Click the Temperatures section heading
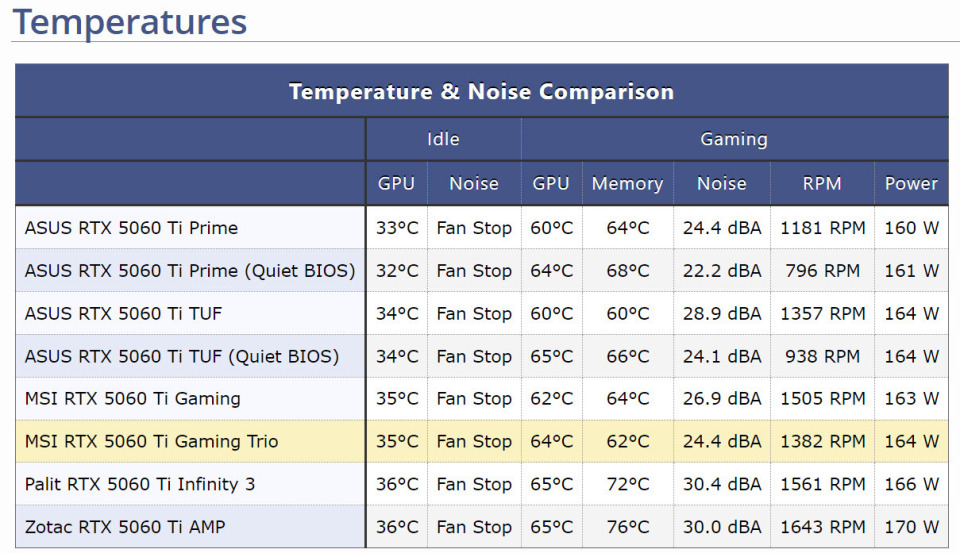 pyautogui.click(x=130, y=22)
